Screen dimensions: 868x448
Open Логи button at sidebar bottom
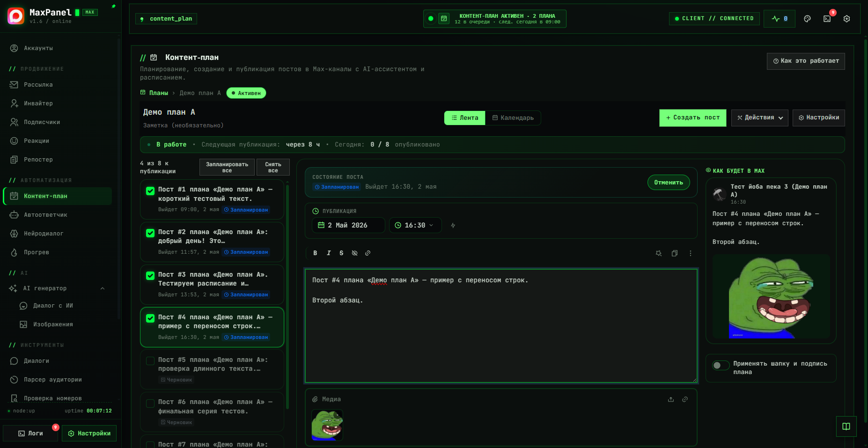(x=30, y=433)
